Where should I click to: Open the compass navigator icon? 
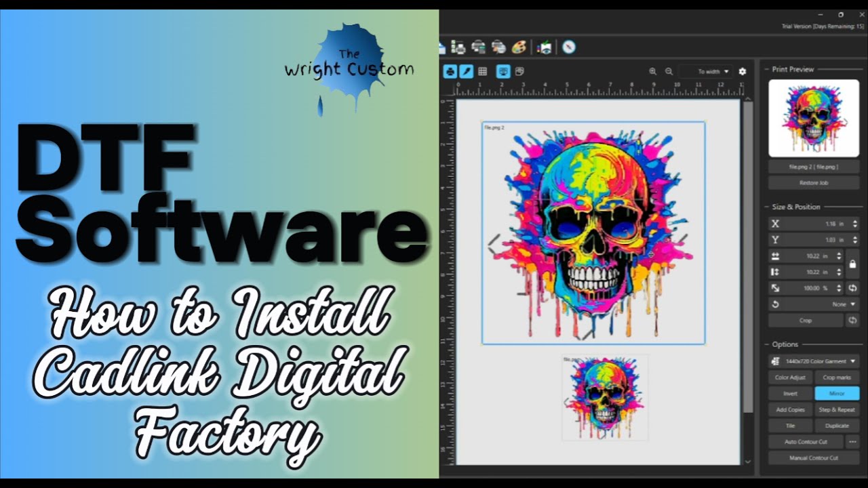(569, 47)
